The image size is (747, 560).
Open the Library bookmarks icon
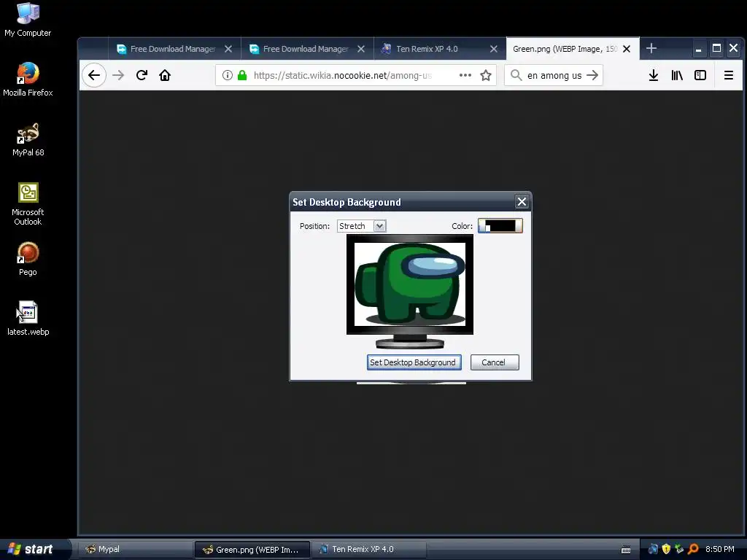677,75
